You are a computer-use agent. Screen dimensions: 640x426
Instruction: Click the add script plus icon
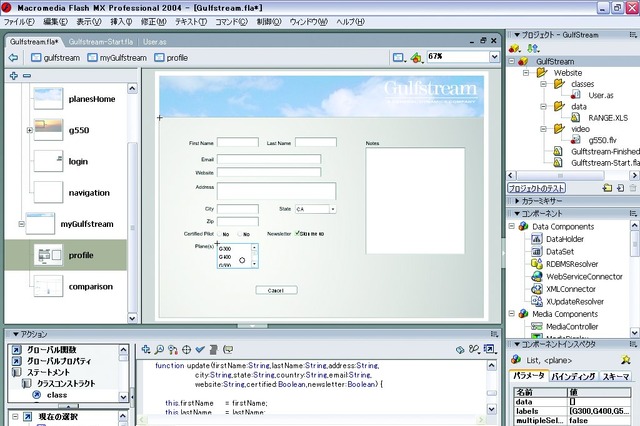pyautogui.click(x=146, y=349)
